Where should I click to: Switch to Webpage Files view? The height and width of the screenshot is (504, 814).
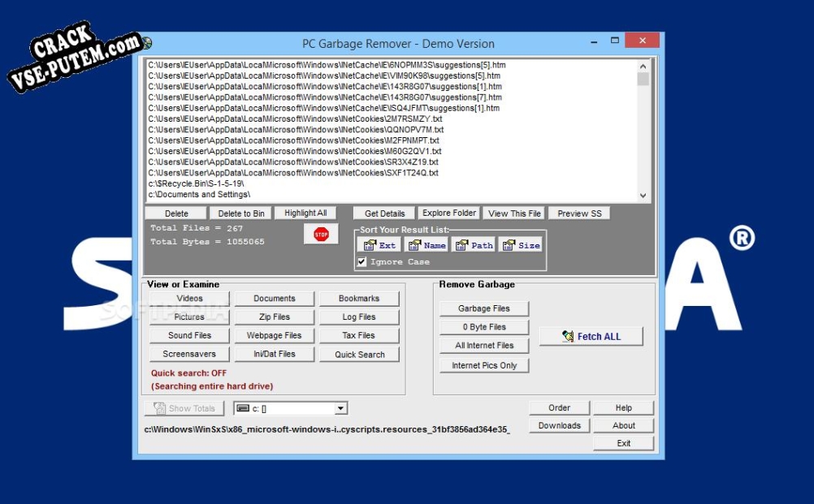click(x=274, y=335)
